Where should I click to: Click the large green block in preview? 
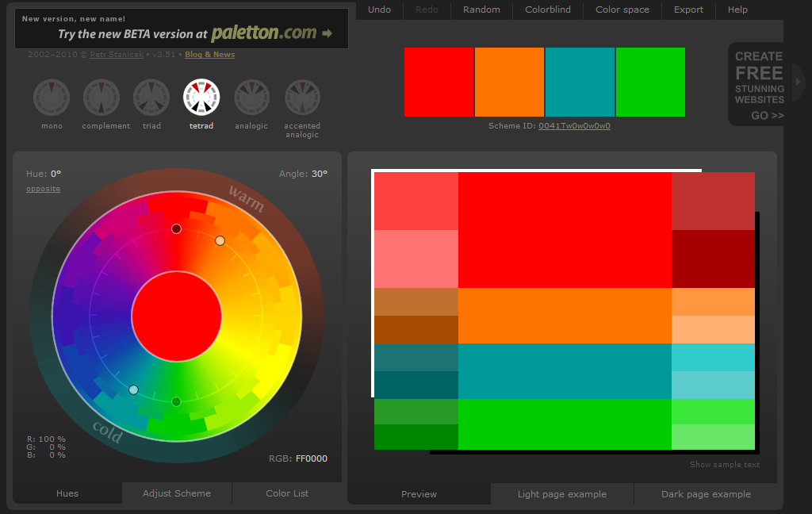565,424
